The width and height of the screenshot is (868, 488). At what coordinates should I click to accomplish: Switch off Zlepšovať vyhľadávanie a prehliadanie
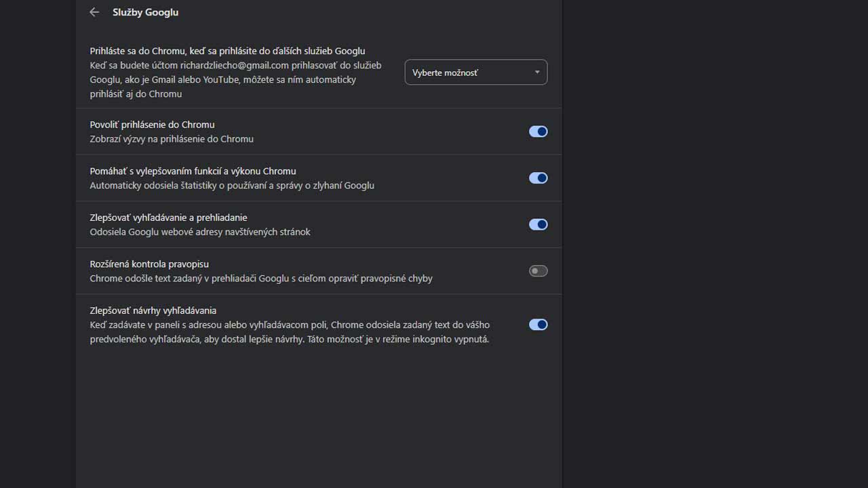(538, 224)
